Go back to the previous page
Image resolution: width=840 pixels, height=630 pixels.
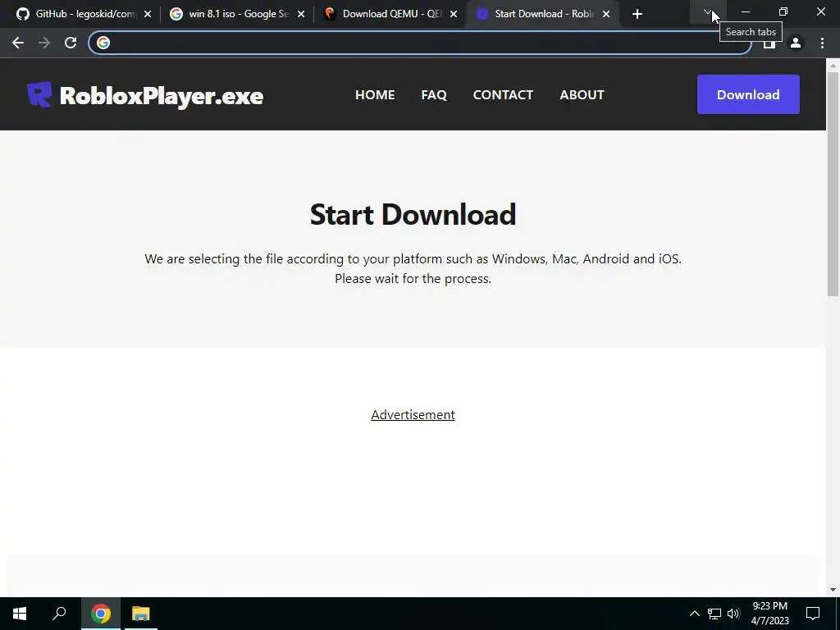click(18, 43)
